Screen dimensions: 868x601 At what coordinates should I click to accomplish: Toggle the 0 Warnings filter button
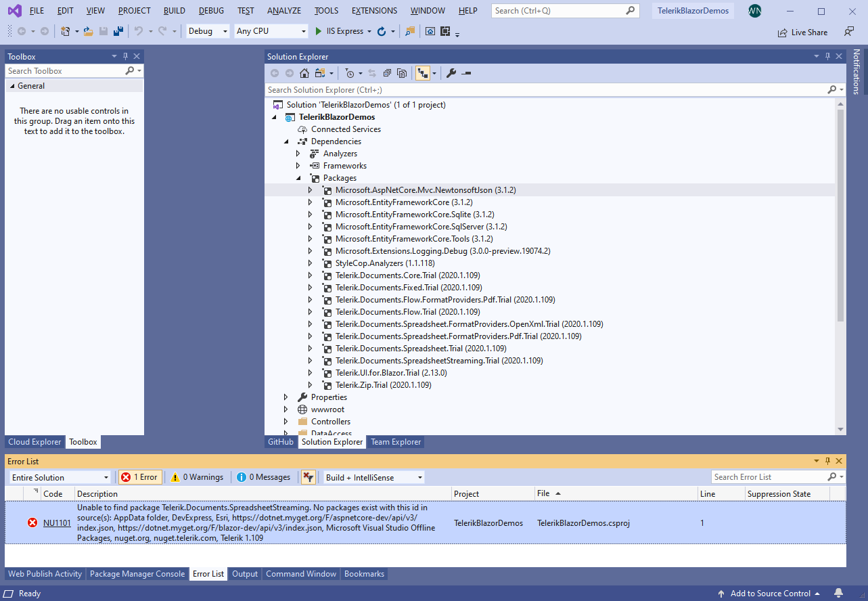pyautogui.click(x=197, y=477)
